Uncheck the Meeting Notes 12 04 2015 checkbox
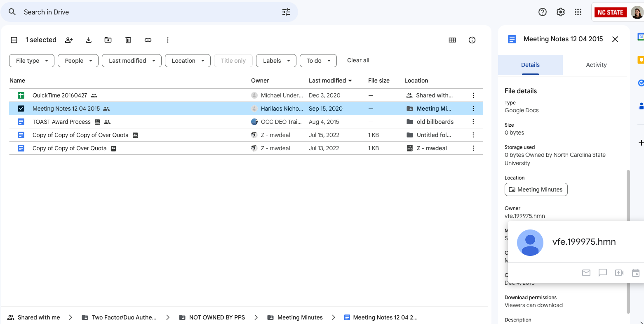Image resolution: width=644 pixels, height=324 pixels. [x=21, y=109]
